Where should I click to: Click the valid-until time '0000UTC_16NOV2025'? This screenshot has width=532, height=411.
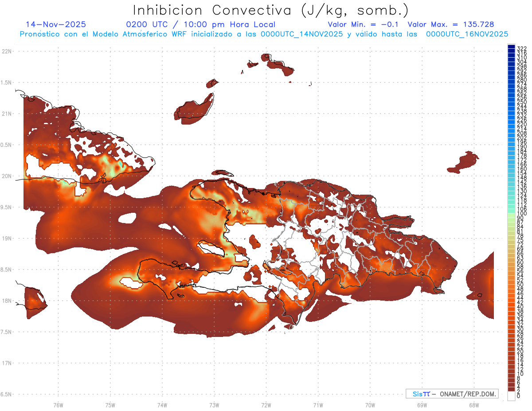point(467,34)
